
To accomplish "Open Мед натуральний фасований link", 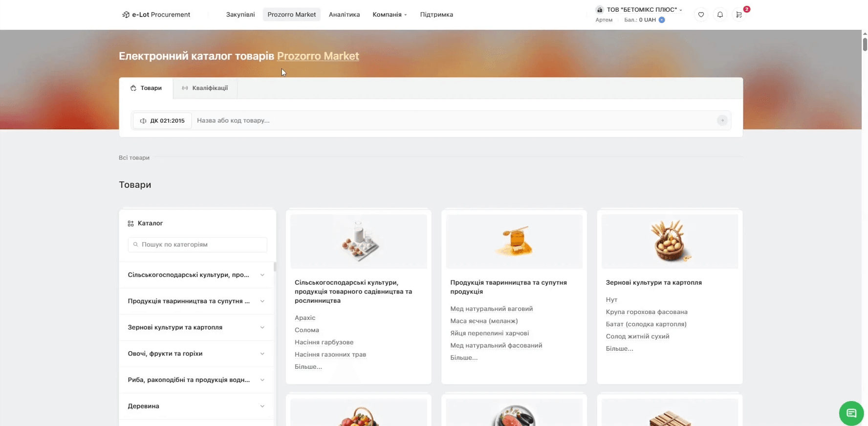I will (x=496, y=346).
